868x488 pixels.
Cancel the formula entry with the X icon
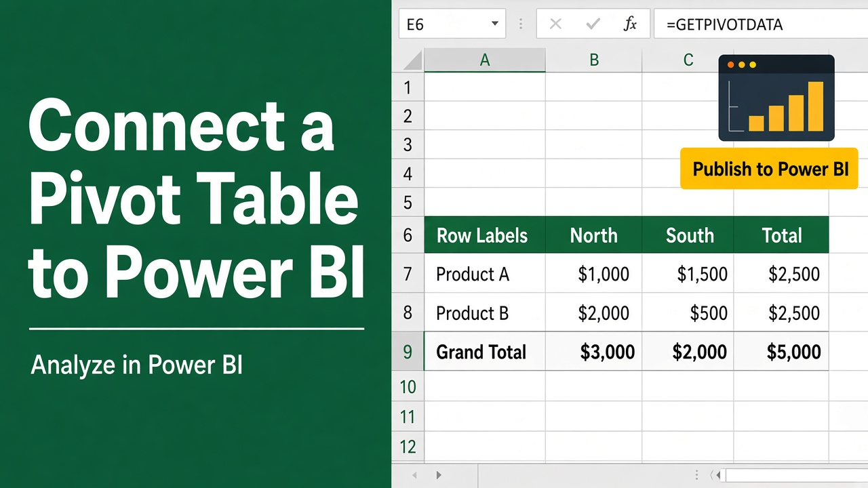pos(555,25)
